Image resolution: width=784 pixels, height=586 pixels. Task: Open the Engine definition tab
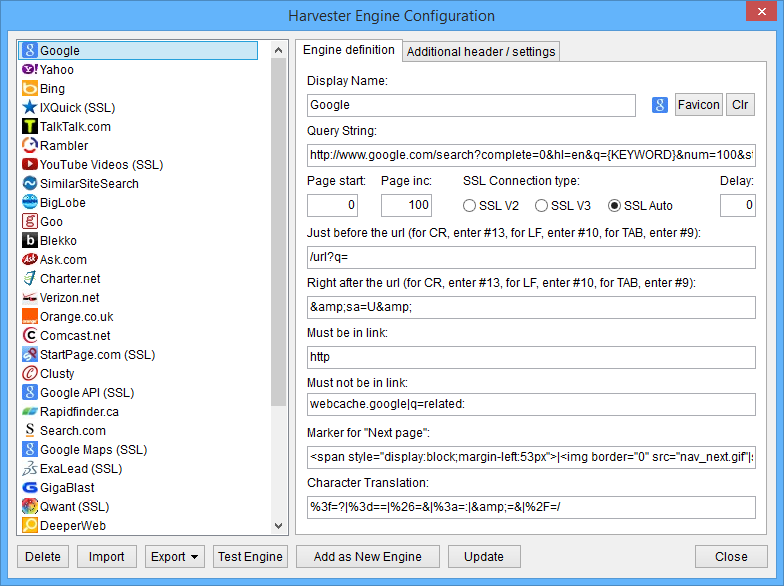pos(348,51)
